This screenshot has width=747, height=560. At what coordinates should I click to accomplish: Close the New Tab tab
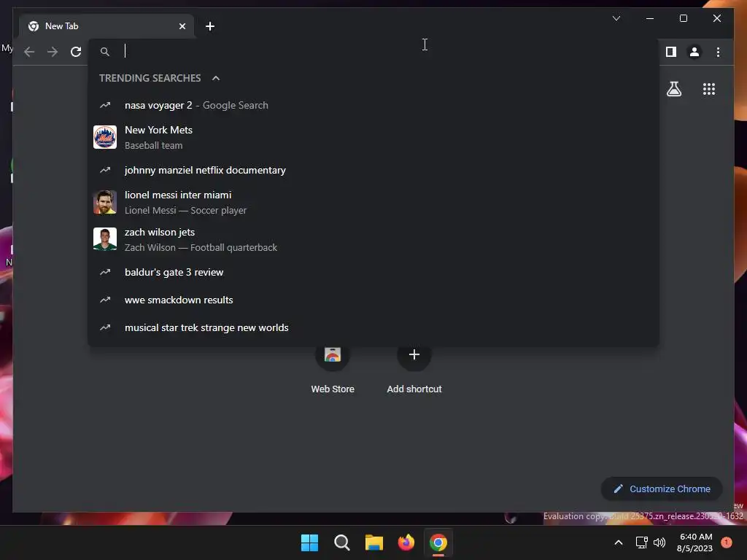(x=182, y=26)
